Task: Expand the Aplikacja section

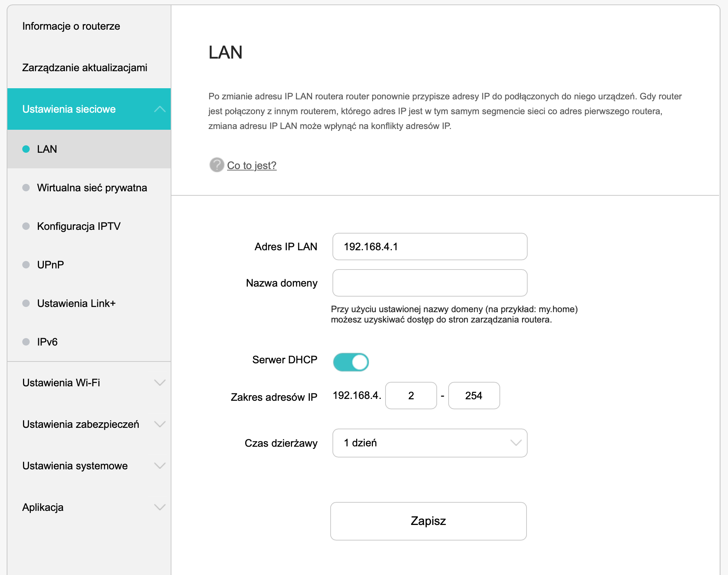Action: 160,507
